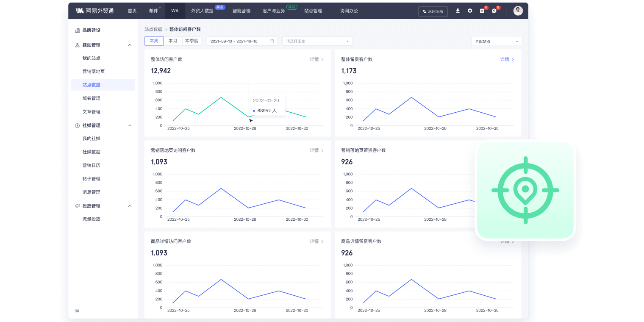The image size is (644, 322).
Task: Click the user avatar in the top right
Action: point(518,11)
